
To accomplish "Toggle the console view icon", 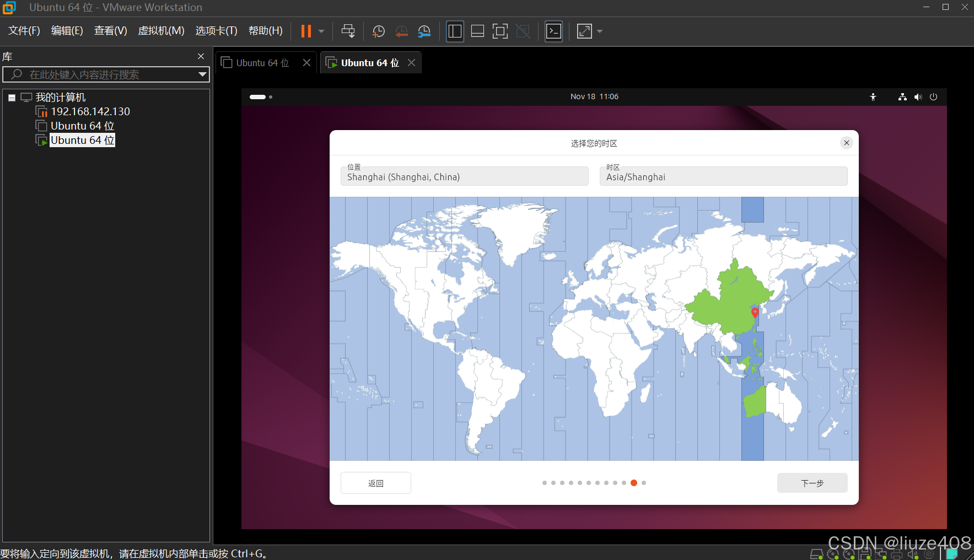I will coord(553,31).
